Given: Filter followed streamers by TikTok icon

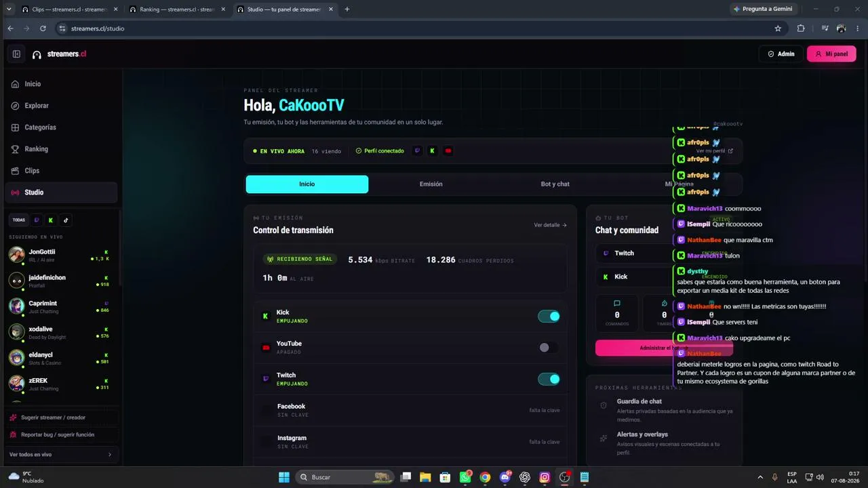Looking at the screenshot, I should (66, 220).
